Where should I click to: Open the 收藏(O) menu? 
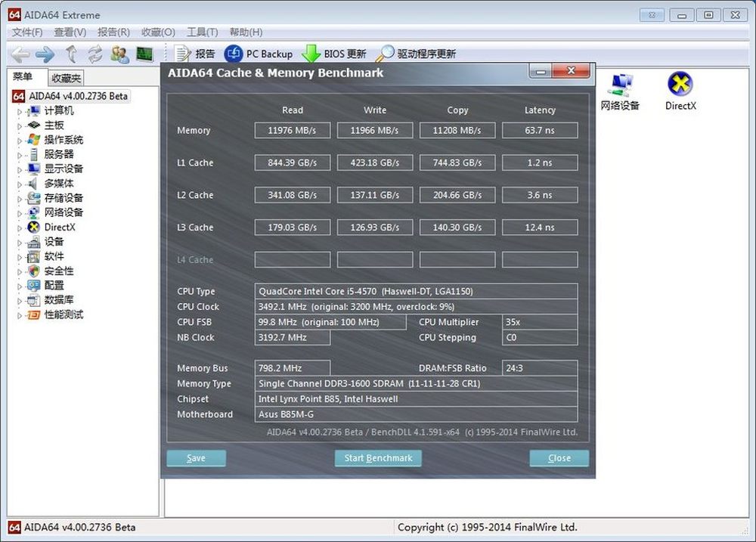click(158, 33)
